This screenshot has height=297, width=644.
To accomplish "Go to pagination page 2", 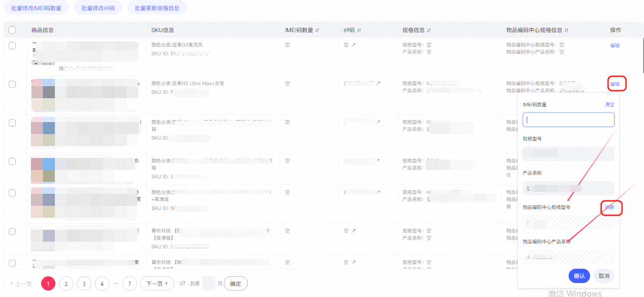I will tap(66, 284).
